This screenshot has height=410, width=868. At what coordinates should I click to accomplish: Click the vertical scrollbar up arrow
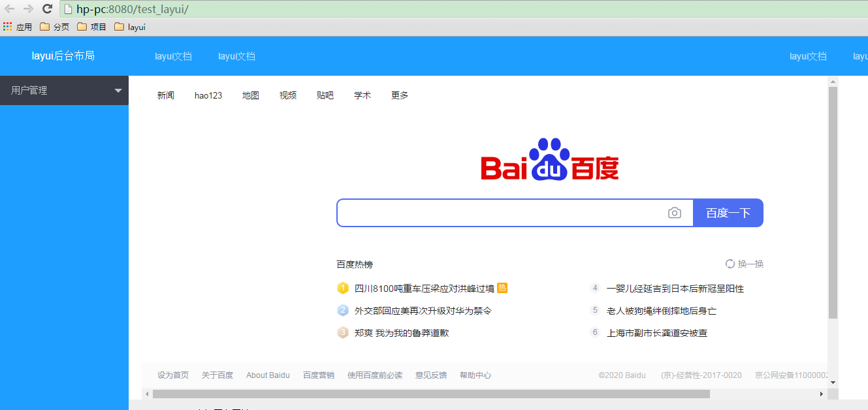pos(833,82)
